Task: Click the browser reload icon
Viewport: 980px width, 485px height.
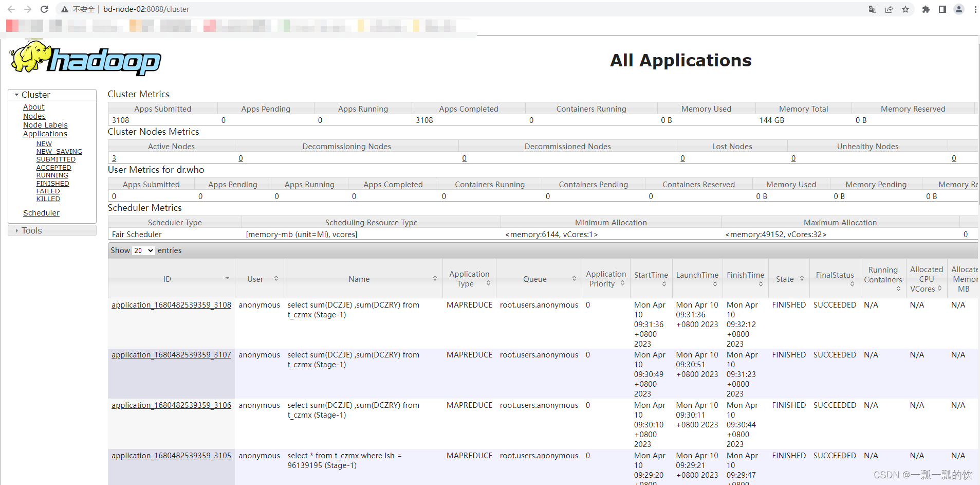Action: pos(44,9)
